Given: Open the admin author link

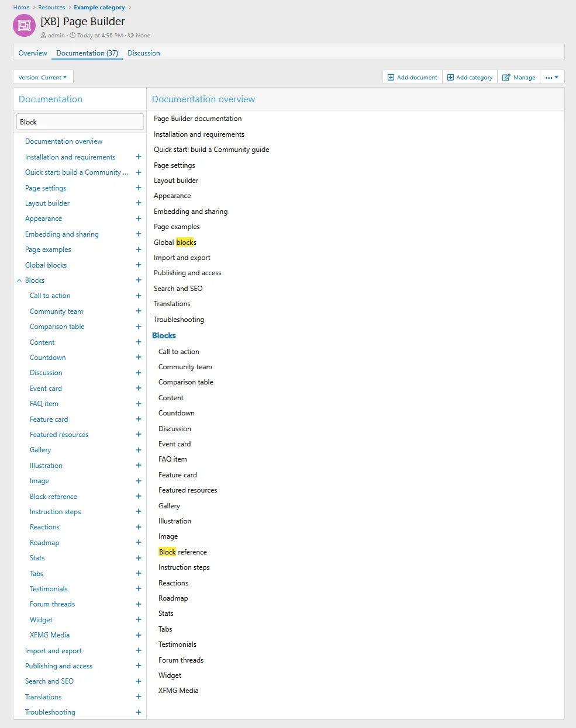Looking at the screenshot, I should pos(56,36).
